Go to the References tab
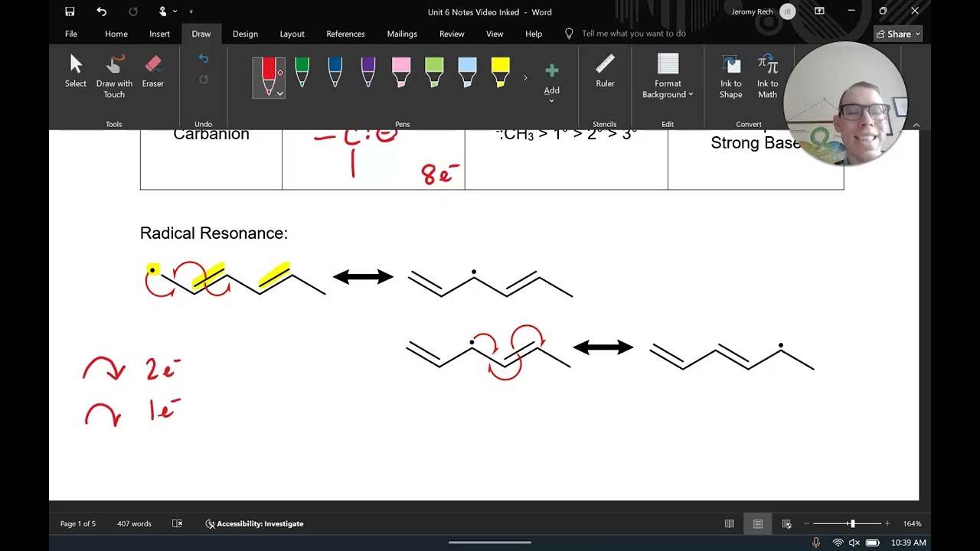Screen dimensions: 980x551 pos(345,34)
